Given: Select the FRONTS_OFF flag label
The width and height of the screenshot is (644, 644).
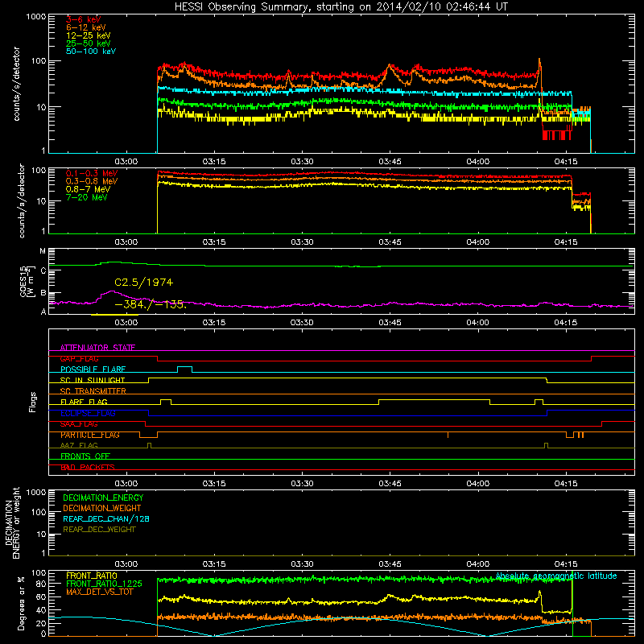Looking at the screenshot, I should [x=85, y=456].
